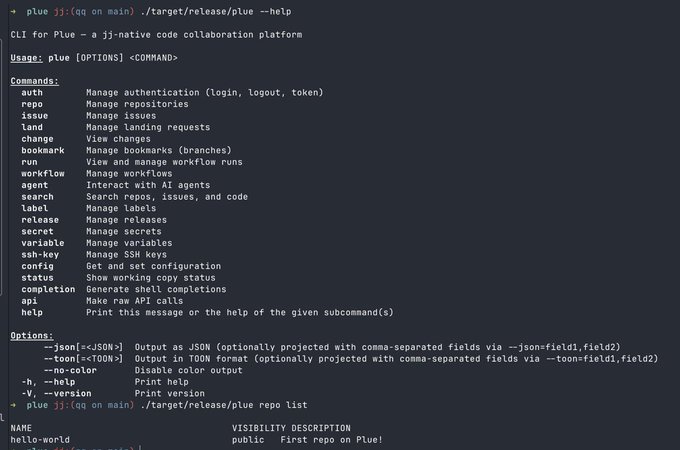
Task: Click the underlined 'Options:' heading
Action: coord(32,335)
